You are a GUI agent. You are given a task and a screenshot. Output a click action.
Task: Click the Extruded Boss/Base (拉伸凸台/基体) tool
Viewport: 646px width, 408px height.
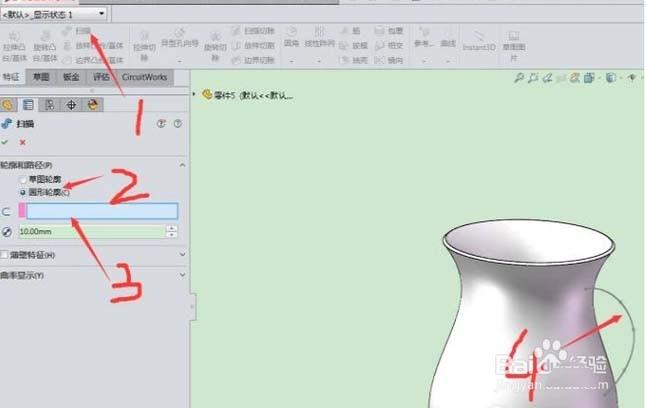[x=14, y=47]
